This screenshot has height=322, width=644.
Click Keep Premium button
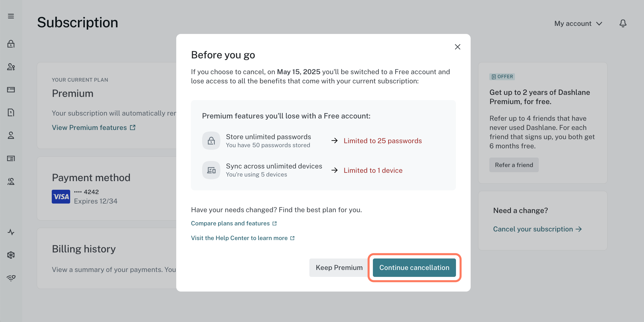click(339, 268)
